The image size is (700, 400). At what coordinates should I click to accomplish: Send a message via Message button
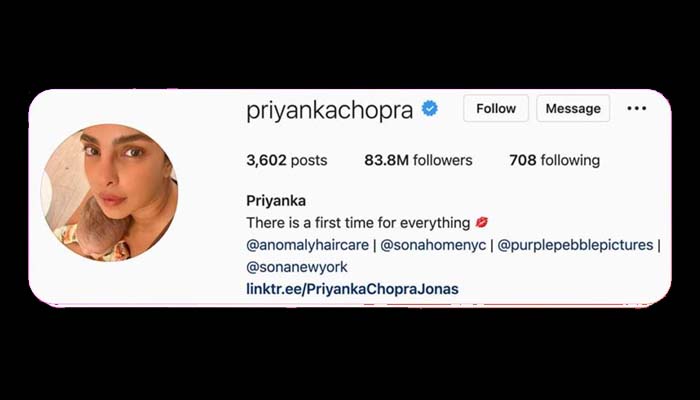pos(573,108)
